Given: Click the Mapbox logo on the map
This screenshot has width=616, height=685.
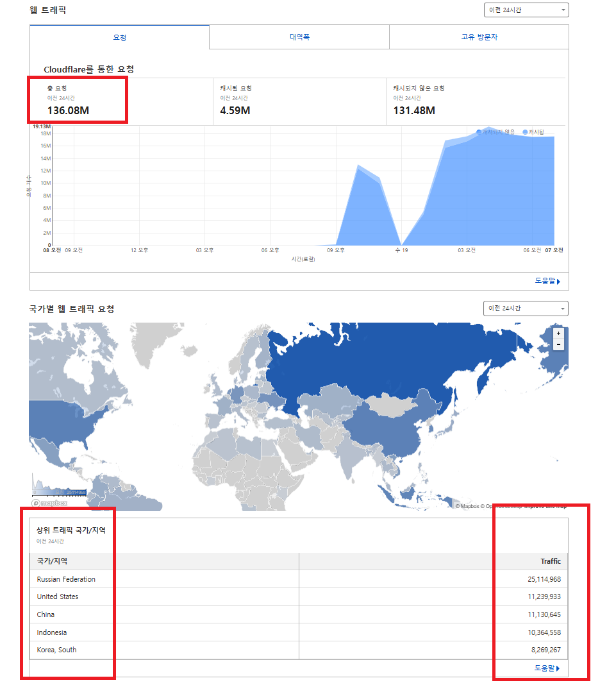Looking at the screenshot, I should (x=50, y=503).
